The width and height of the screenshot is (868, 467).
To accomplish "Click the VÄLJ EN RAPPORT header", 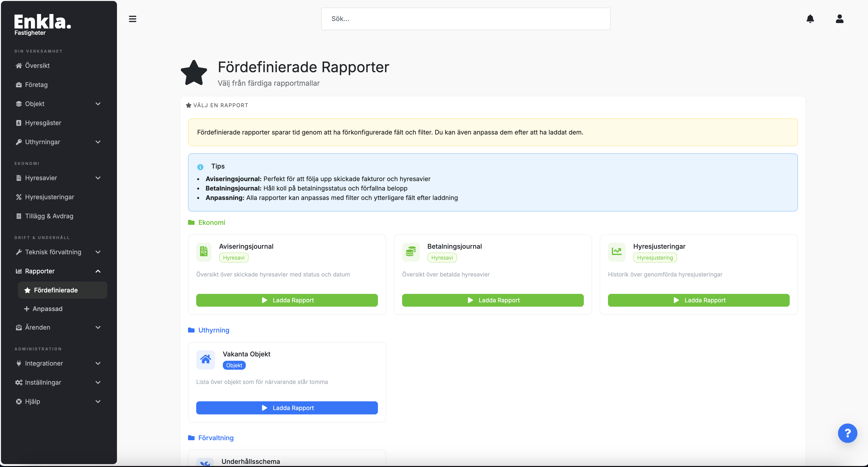I will [x=220, y=105].
